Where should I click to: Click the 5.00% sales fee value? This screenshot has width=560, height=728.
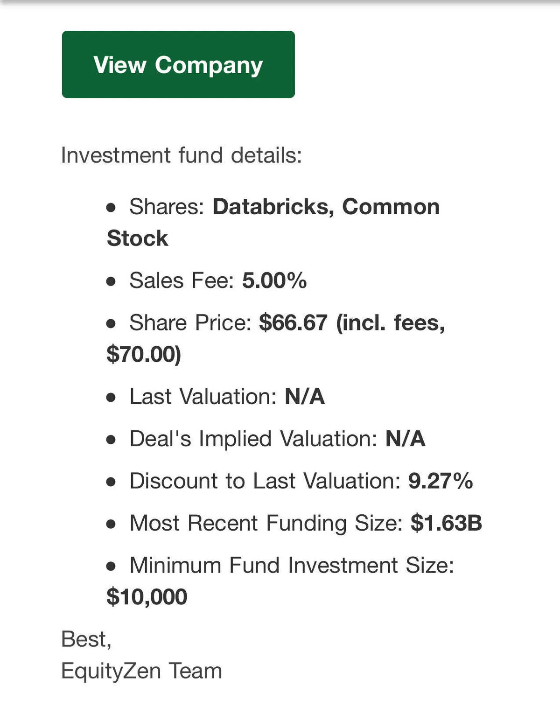(x=274, y=280)
